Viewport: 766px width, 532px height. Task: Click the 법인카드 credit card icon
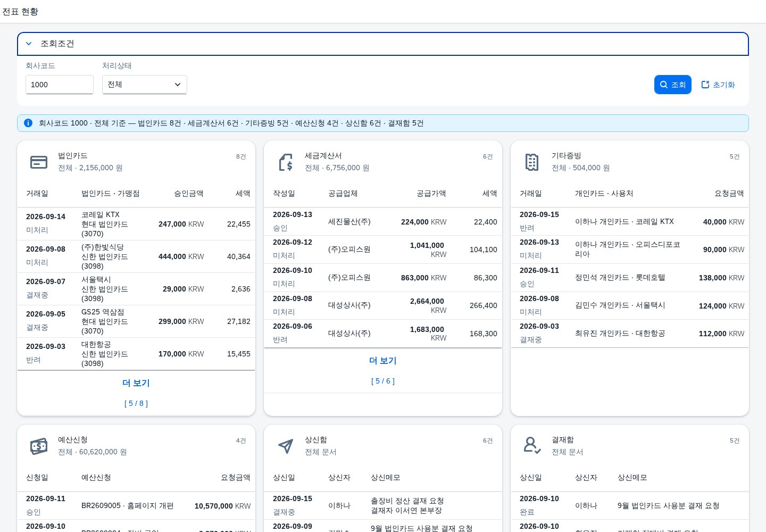39,162
